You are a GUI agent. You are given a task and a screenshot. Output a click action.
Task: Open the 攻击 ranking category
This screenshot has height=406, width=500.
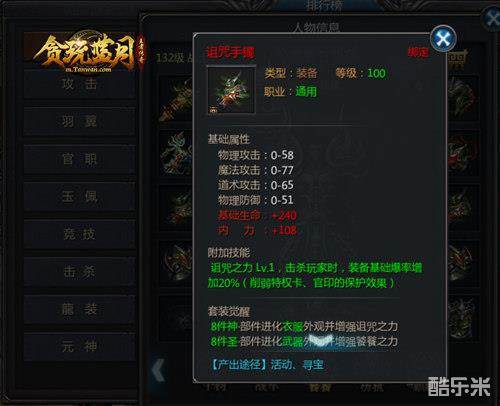(79, 84)
